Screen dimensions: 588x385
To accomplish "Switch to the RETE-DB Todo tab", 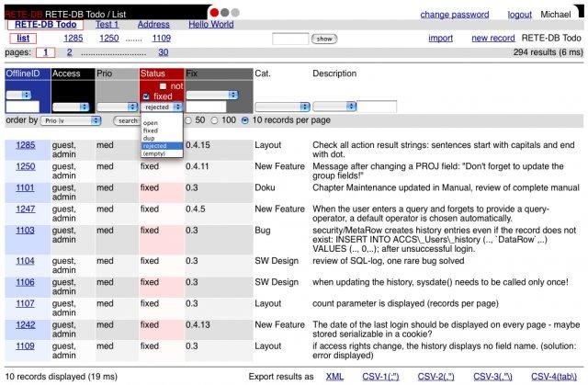I will coord(45,25).
